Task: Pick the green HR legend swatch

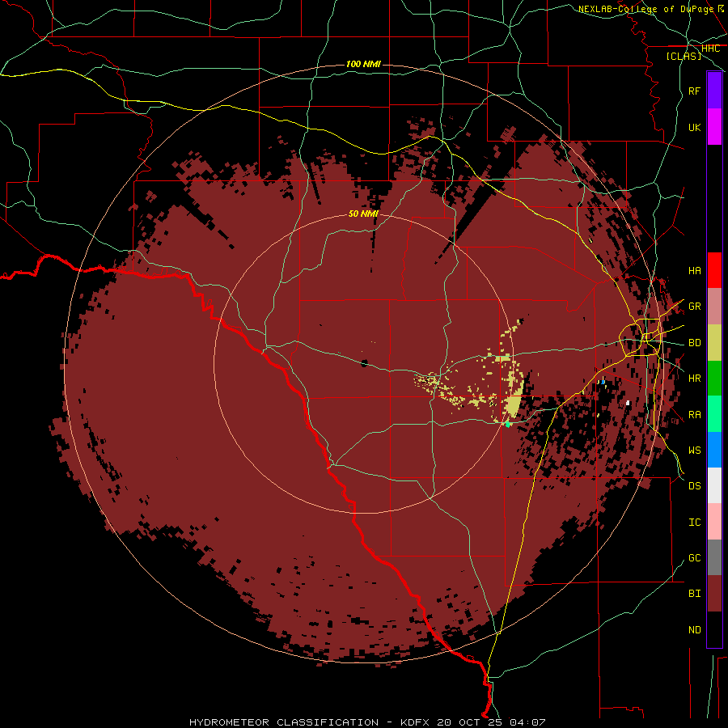Action: pos(714,378)
